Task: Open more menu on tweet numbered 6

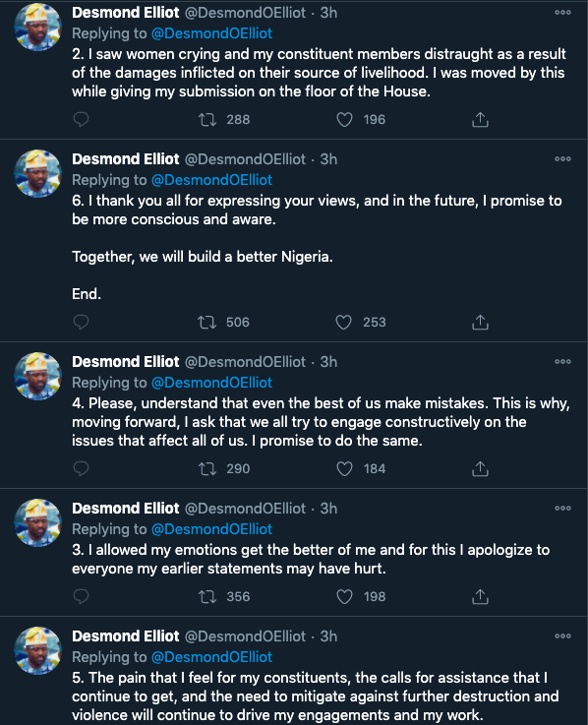Action: pyautogui.click(x=562, y=159)
